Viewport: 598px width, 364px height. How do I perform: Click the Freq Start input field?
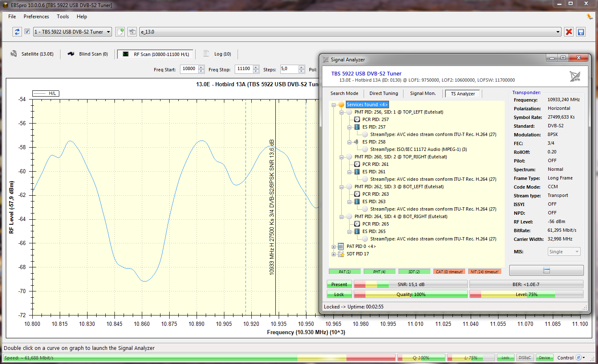pyautogui.click(x=189, y=69)
